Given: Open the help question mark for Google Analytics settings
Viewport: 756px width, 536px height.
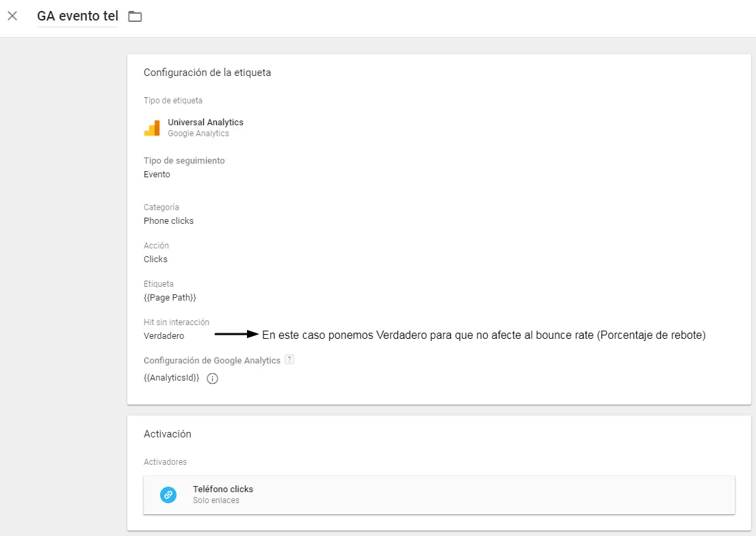Looking at the screenshot, I should click(x=289, y=360).
